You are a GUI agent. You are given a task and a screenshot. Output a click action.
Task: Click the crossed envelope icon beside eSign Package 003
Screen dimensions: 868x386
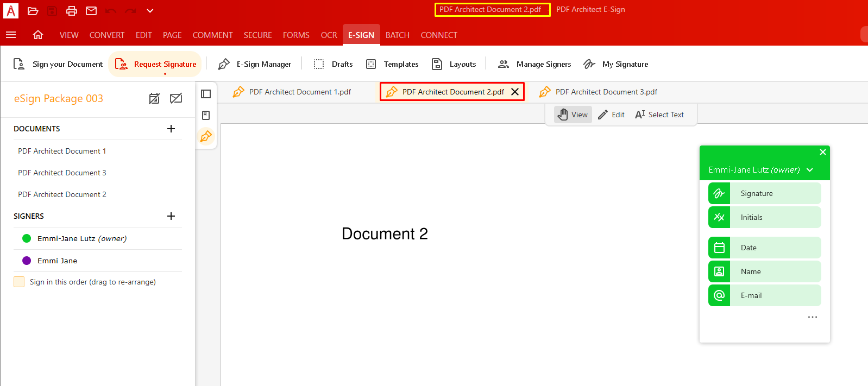click(x=176, y=98)
